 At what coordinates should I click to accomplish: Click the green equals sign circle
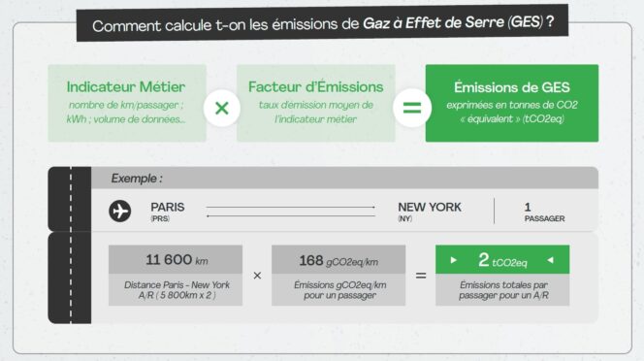coord(412,108)
